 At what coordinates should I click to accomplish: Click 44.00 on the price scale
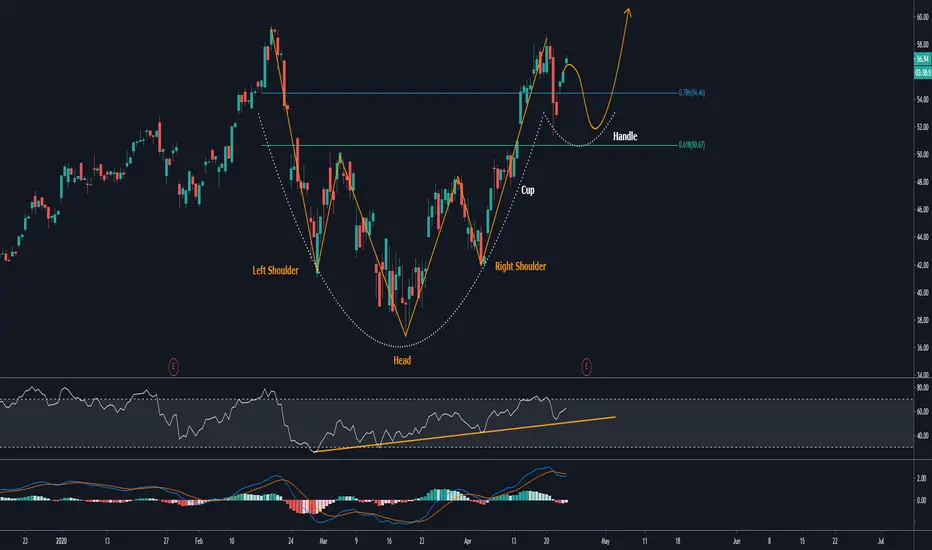point(922,237)
